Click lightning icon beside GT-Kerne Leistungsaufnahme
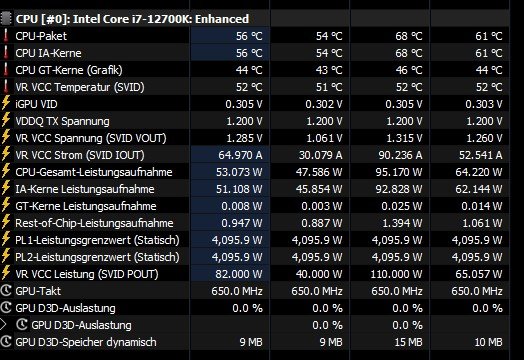Viewport: 524px width, 360px height. point(6,206)
